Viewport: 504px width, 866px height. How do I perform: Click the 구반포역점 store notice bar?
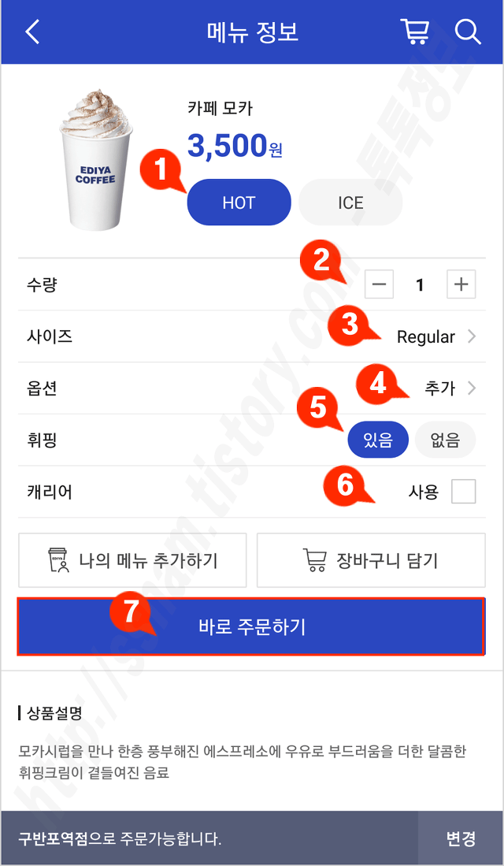click(209, 838)
